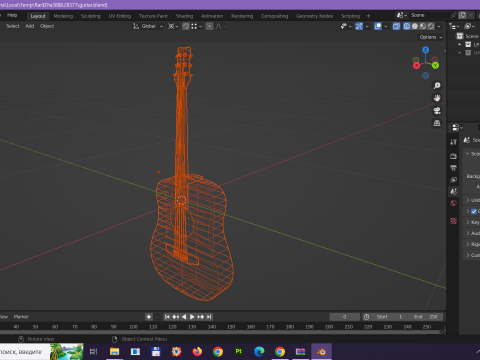Jump to the first frame
Image resolution: width=480 pixels, height=360 pixels.
click(x=167, y=317)
